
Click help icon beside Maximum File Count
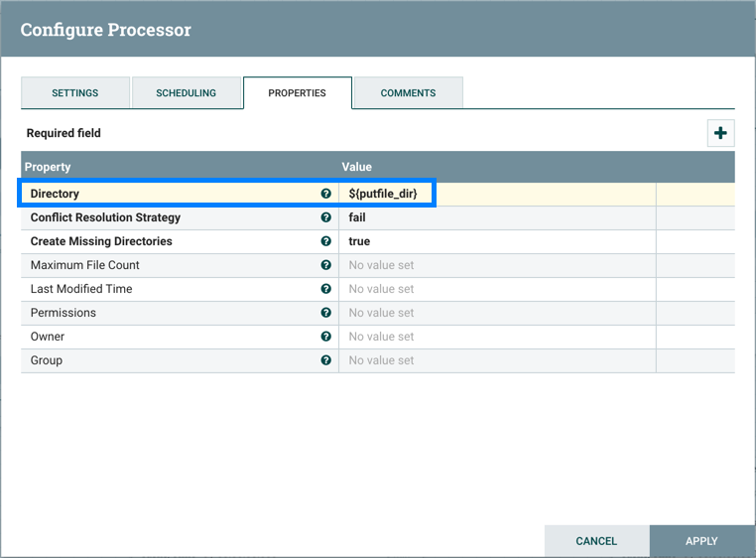325,265
